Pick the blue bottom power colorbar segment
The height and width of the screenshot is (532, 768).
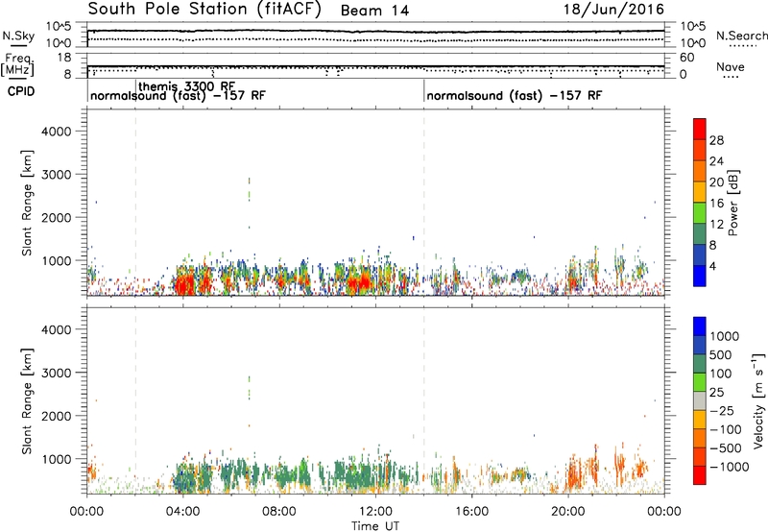click(700, 276)
